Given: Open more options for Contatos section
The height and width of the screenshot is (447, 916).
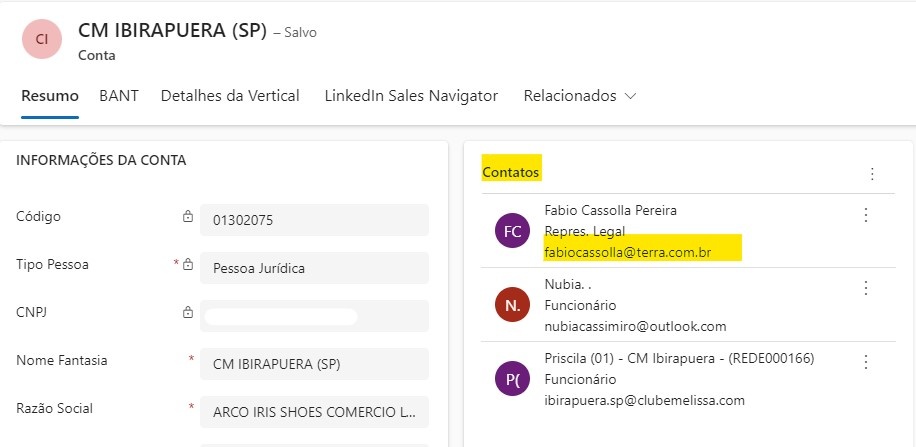Looking at the screenshot, I should pos(872,174).
